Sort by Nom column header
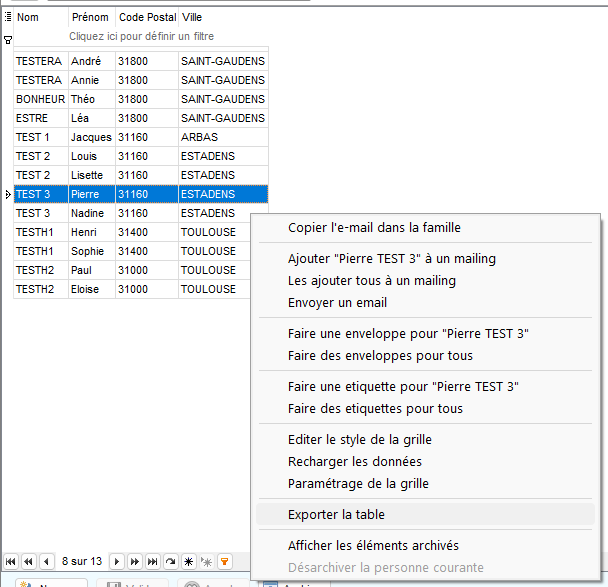 tap(40, 17)
